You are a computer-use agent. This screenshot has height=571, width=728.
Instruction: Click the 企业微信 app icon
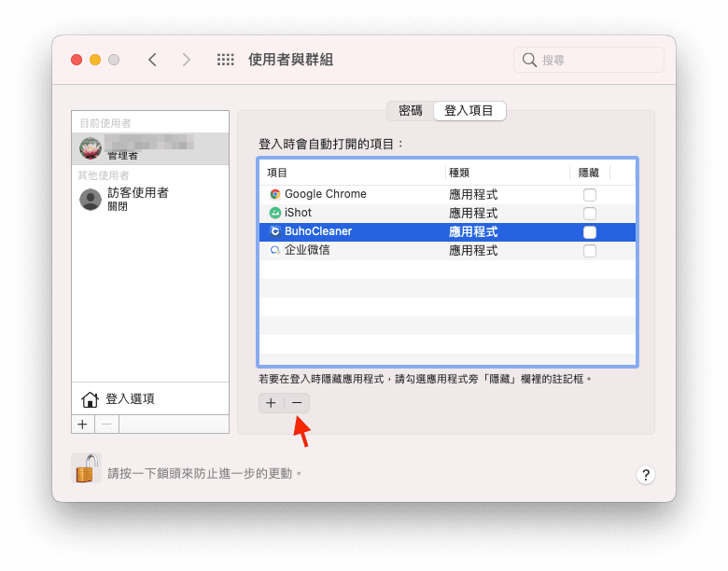point(274,251)
